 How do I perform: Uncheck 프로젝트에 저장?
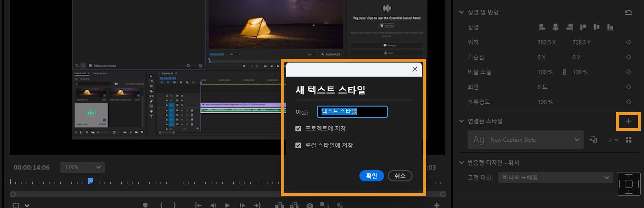click(299, 129)
